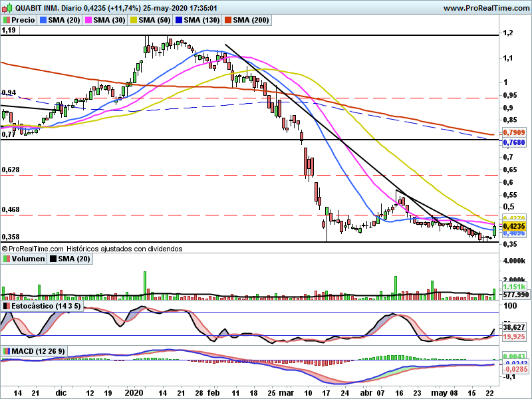Click the ProRealTime.com Históricos ajustados note
The height and width of the screenshot is (399, 532).
pyautogui.click(x=92, y=249)
